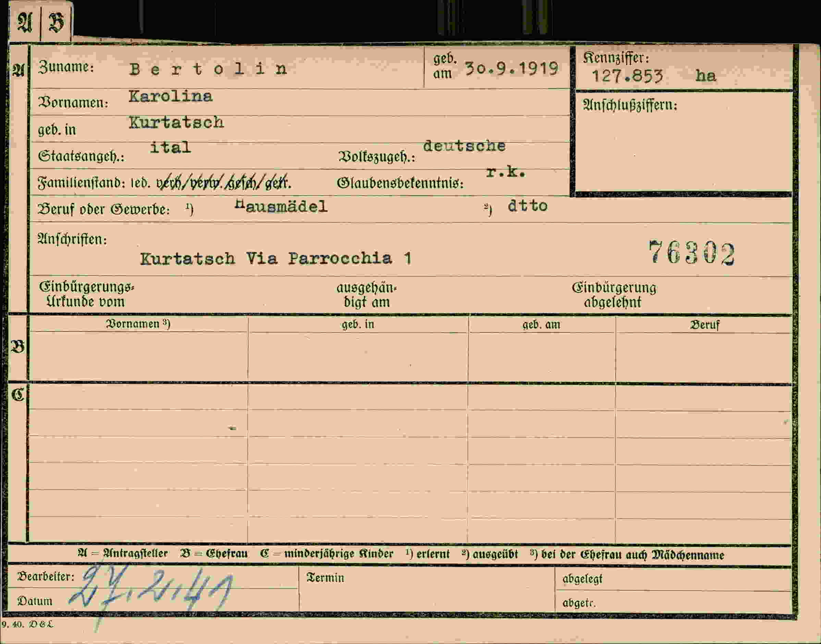This screenshot has width=821, height=644.
Task: Click the 'Kennziffer:' heading
Action: point(616,58)
